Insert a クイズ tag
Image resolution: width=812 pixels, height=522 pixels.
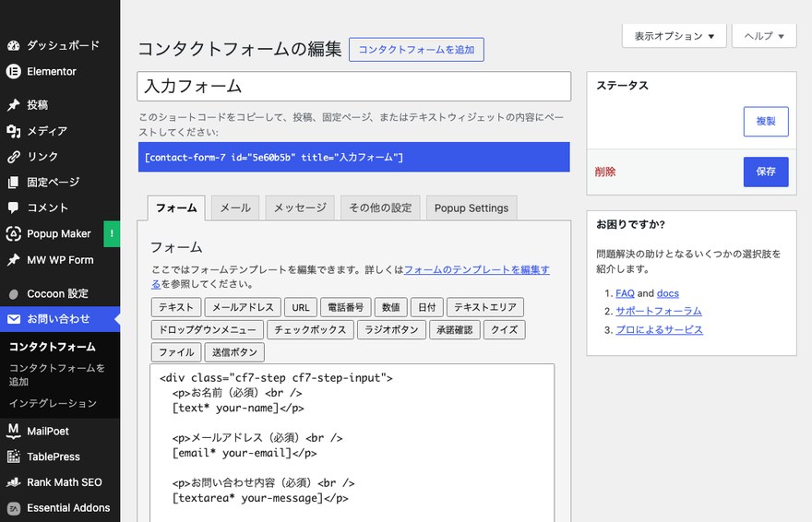(x=505, y=329)
